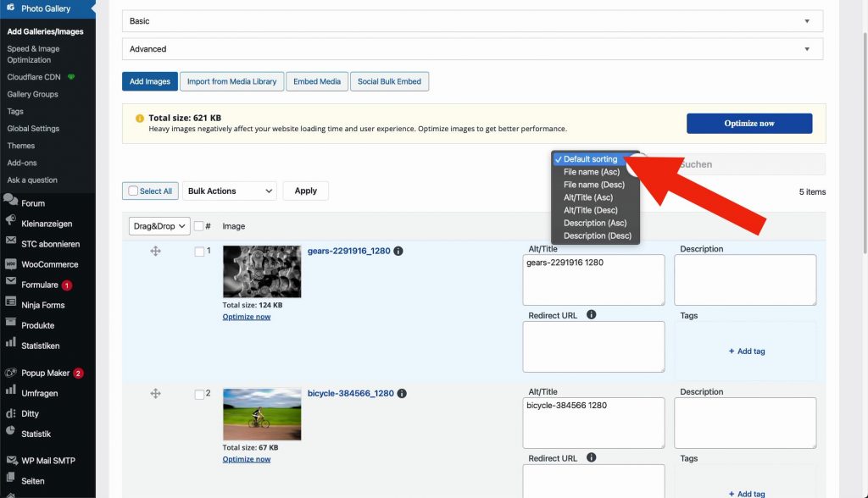Select Alt/Title (Desc) in the sort list
The image size is (868, 498).
(x=590, y=210)
